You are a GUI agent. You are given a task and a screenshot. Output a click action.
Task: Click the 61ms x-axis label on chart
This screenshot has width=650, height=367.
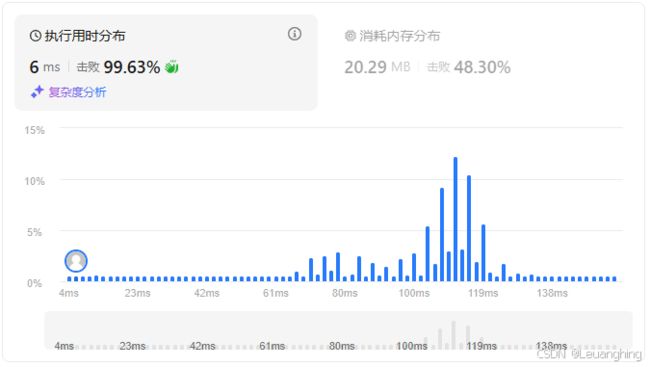pyautogui.click(x=276, y=293)
